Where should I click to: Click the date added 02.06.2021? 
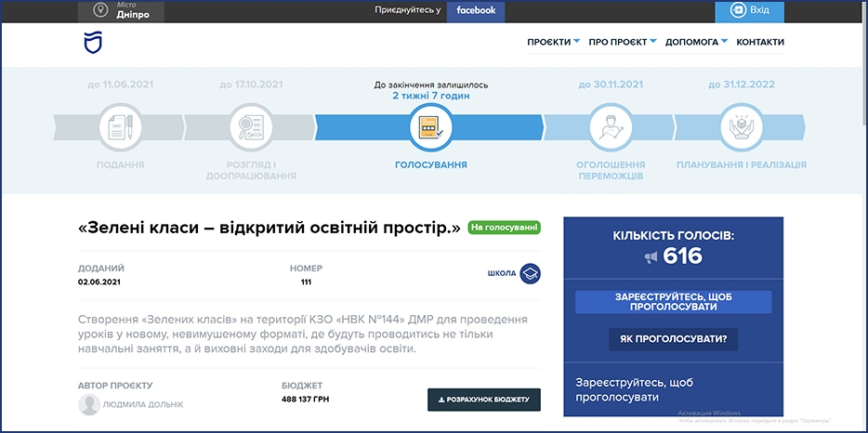pos(99,282)
